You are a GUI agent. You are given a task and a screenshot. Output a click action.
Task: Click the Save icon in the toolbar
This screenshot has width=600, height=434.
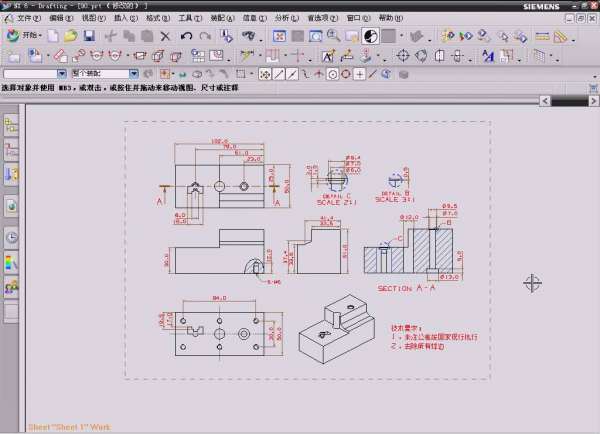click(x=89, y=36)
